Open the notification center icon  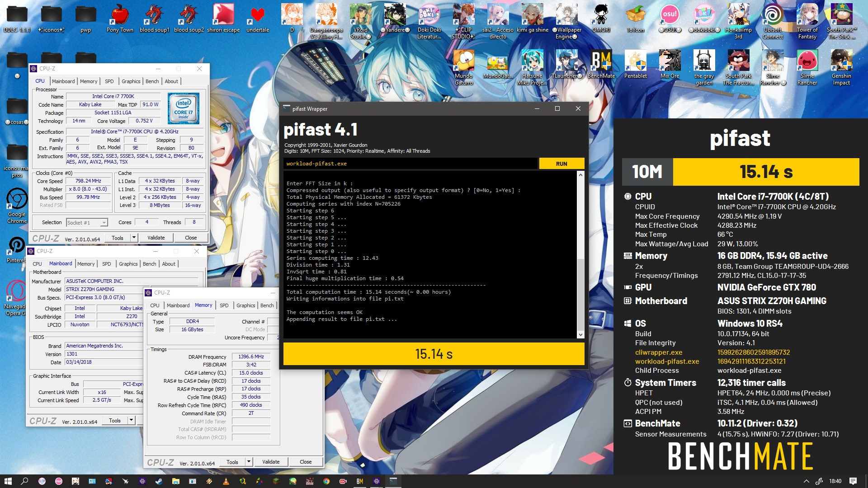[x=853, y=481]
